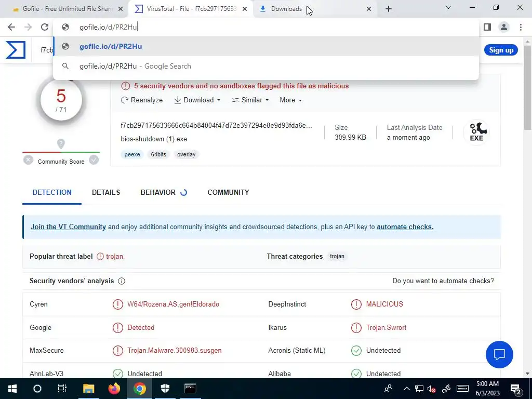Open Windows Security shield on taskbar

(165, 389)
